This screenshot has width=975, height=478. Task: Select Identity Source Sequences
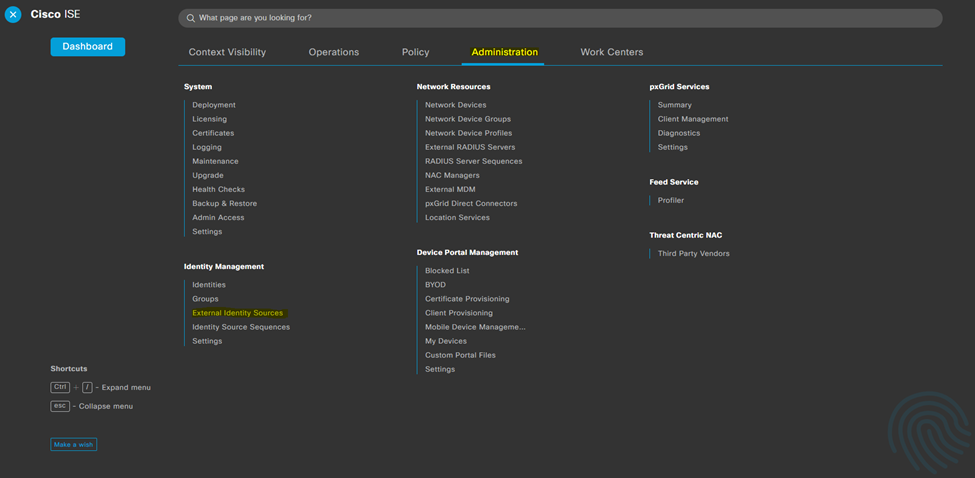[241, 327]
